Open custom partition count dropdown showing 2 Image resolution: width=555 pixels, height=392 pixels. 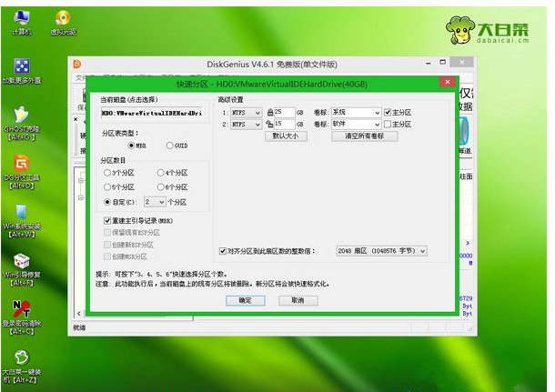[155, 202]
